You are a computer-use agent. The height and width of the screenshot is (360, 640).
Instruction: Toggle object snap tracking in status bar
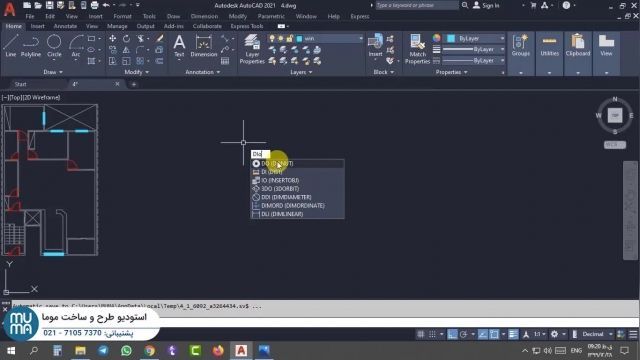(482, 335)
